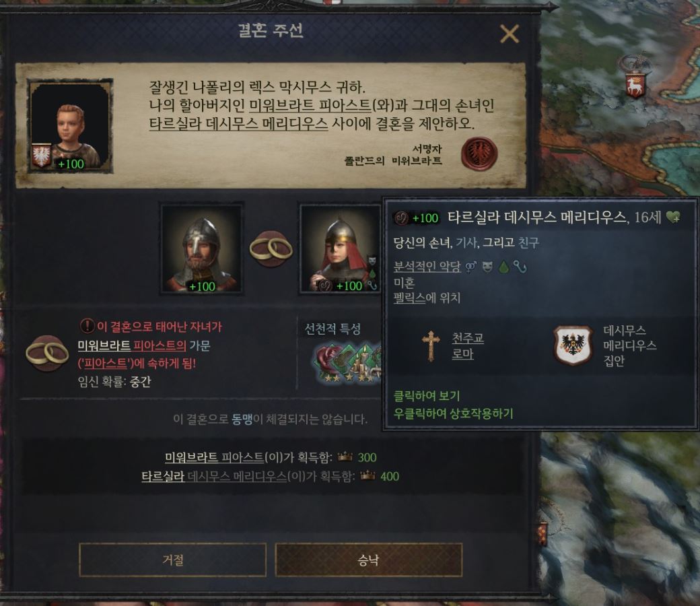Select the bearded groom portrait

202,248
